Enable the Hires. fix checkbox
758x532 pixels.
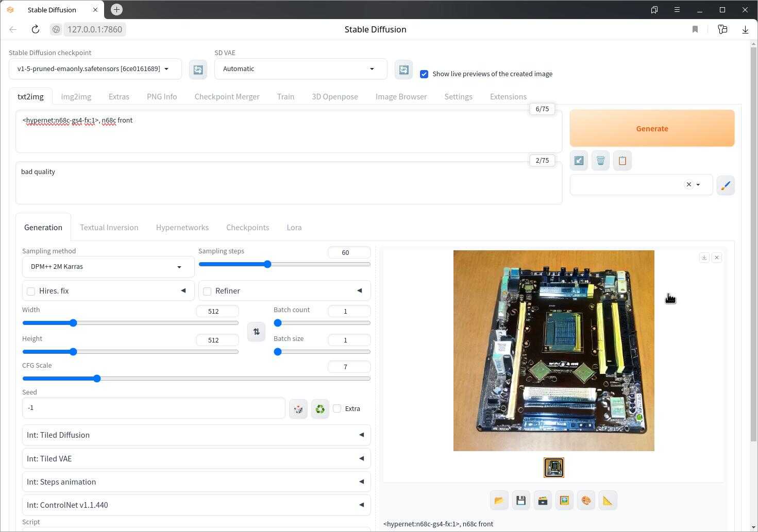coord(31,291)
